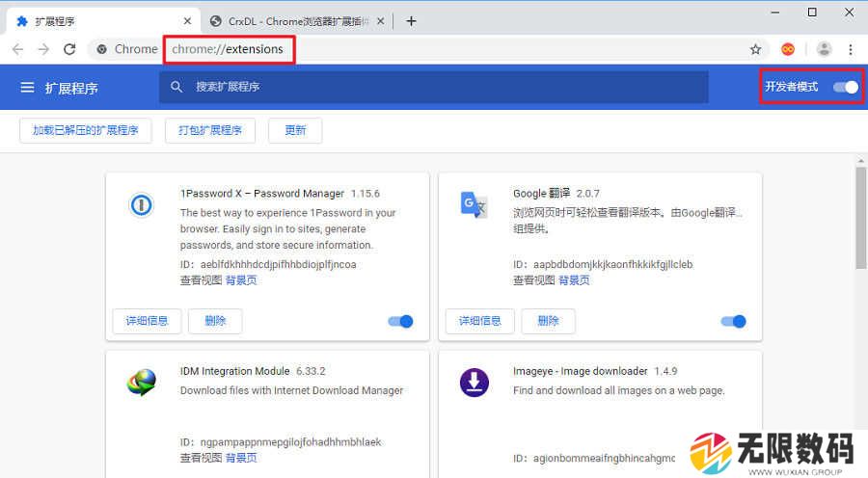Disable the Google 翻译 extension toggle

click(734, 322)
